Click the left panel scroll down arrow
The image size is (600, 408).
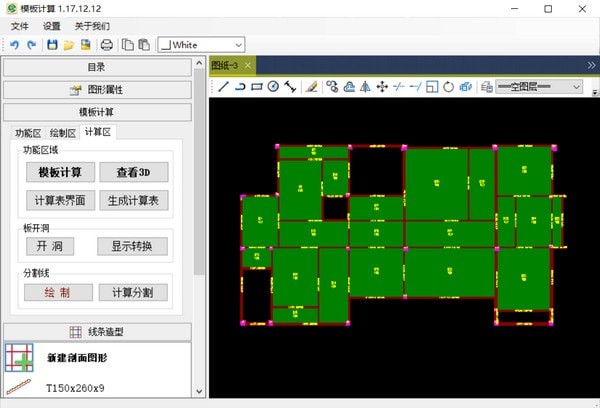[199, 391]
